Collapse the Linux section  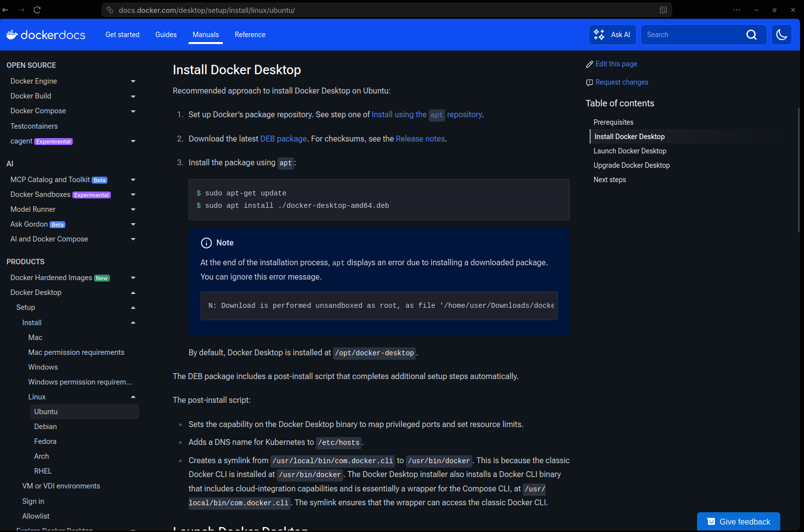[x=133, y=396]
